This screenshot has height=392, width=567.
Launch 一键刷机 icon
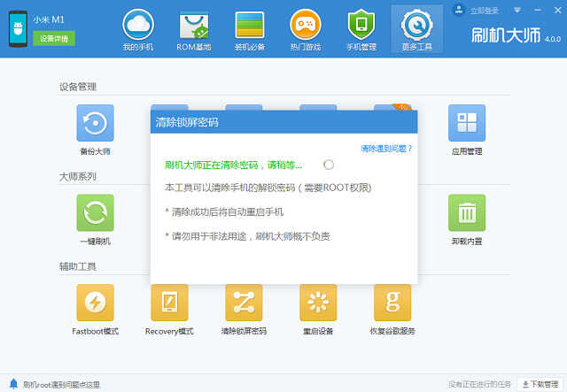coord(95,212)
